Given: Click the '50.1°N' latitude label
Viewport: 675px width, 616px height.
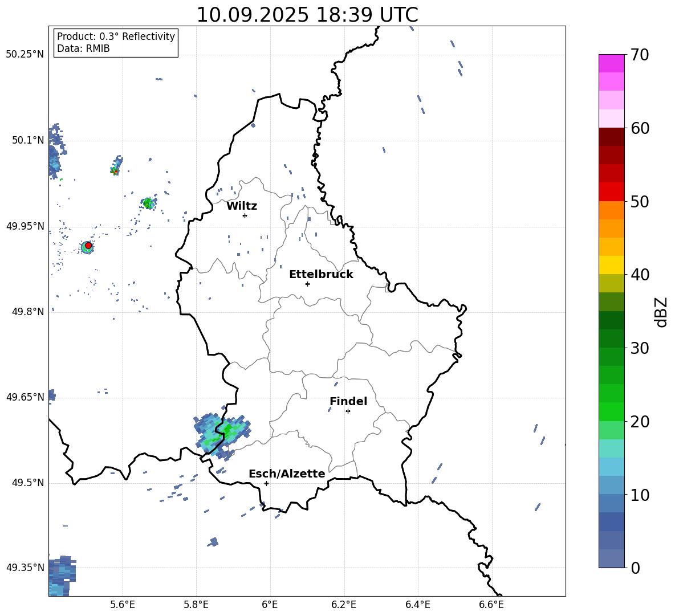Looking at the screenshot, I should click(27, 140).
